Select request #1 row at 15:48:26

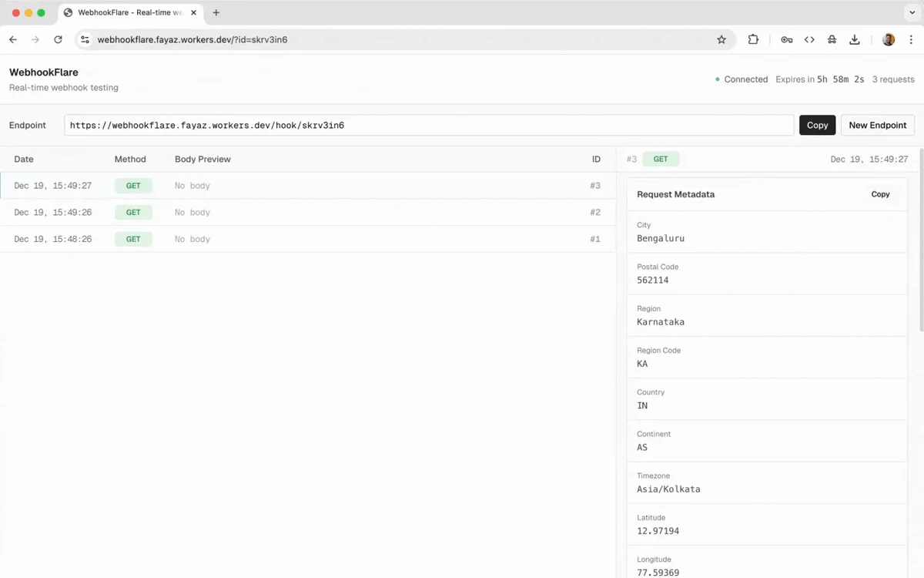(308, 239)
